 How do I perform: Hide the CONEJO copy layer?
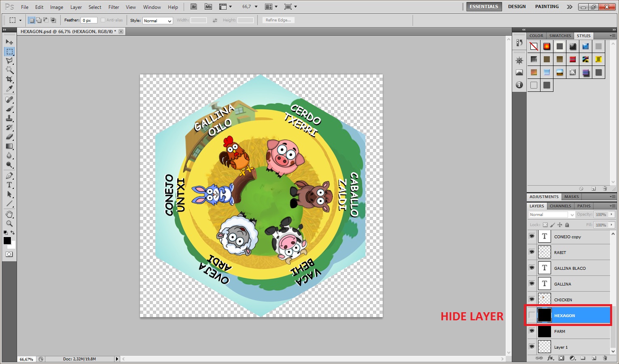coord(532,236)
